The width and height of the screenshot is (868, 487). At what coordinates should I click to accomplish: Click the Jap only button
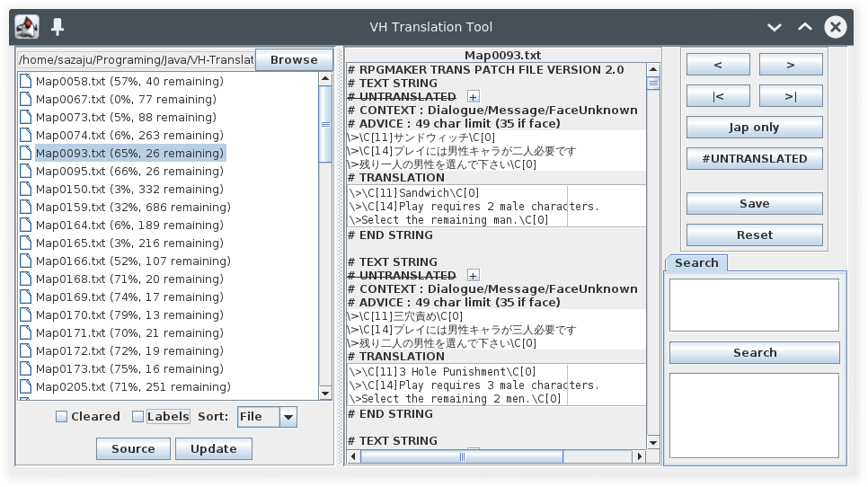pyautogui.click(x=755, y=128)
